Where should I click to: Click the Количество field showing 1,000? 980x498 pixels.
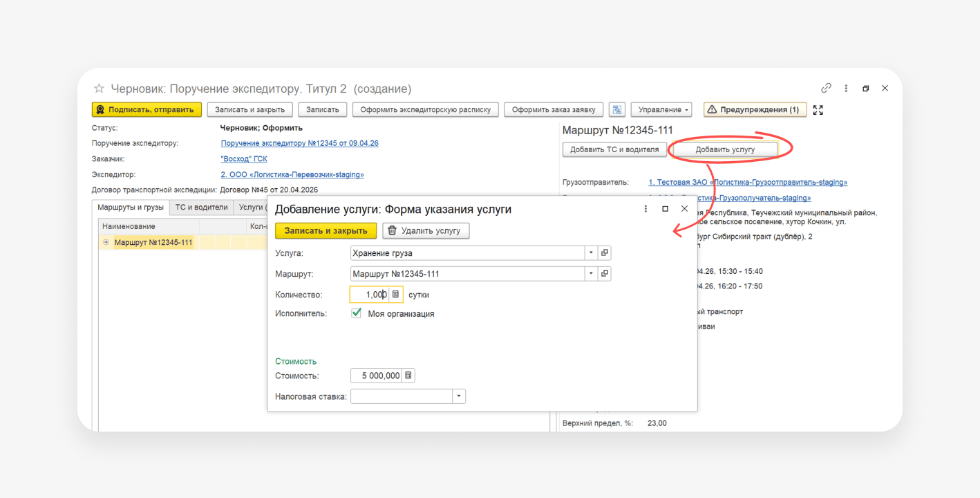(x=370, y=295)
